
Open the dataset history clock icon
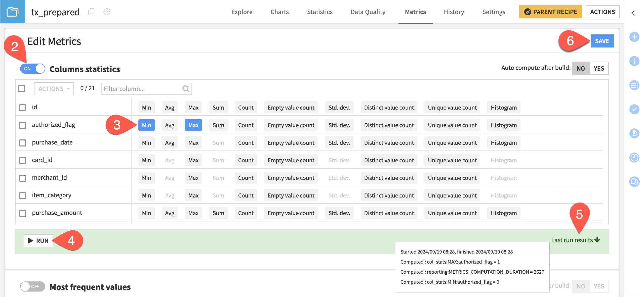(634, 158)
